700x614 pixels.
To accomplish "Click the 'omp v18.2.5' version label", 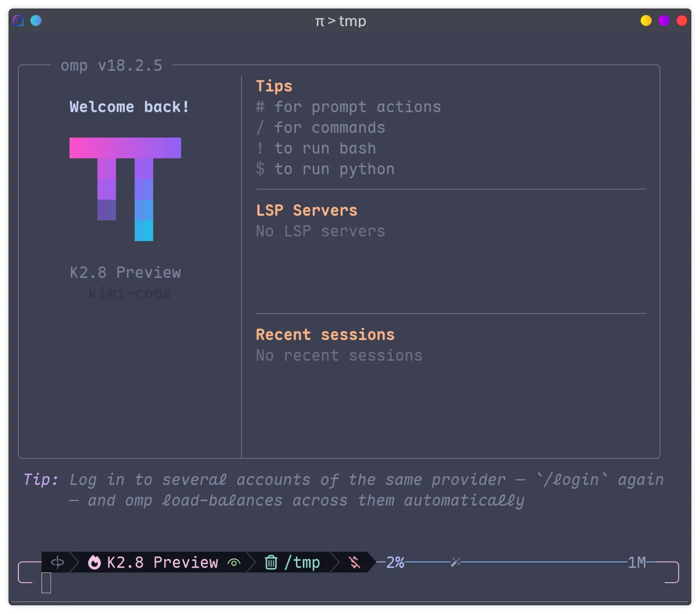I will pos(112,65).
